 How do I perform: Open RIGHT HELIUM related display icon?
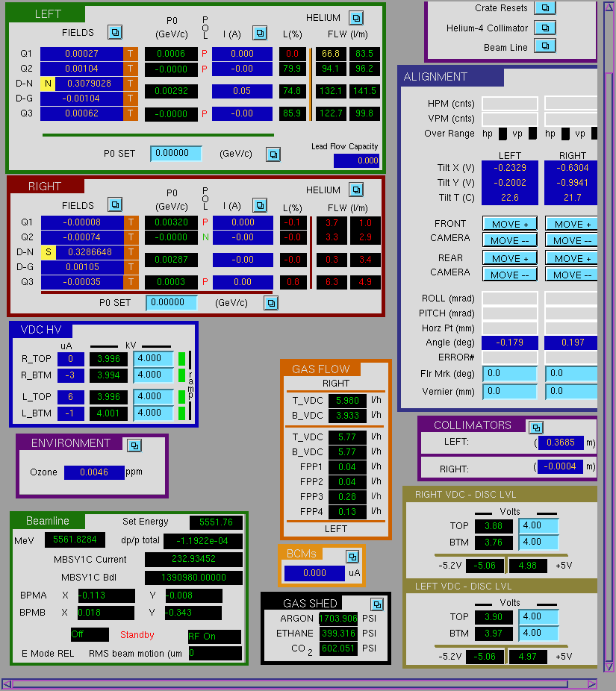point(356,190)
